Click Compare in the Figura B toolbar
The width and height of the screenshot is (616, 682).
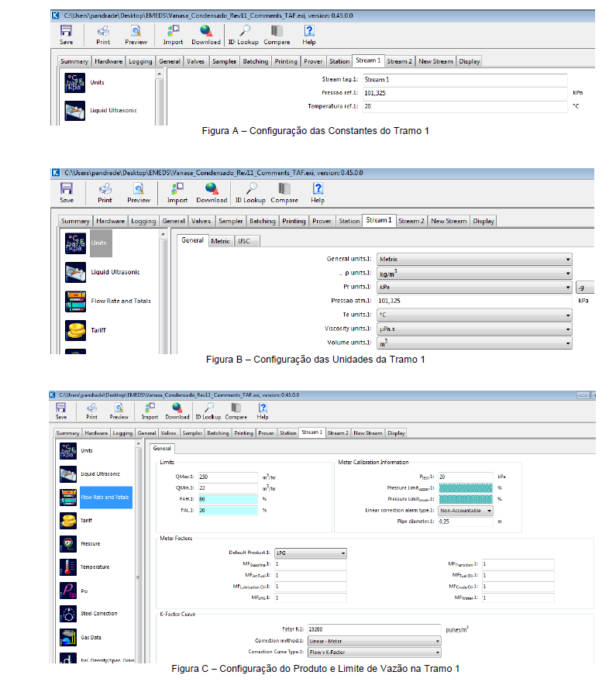click(x=284, y=193)
